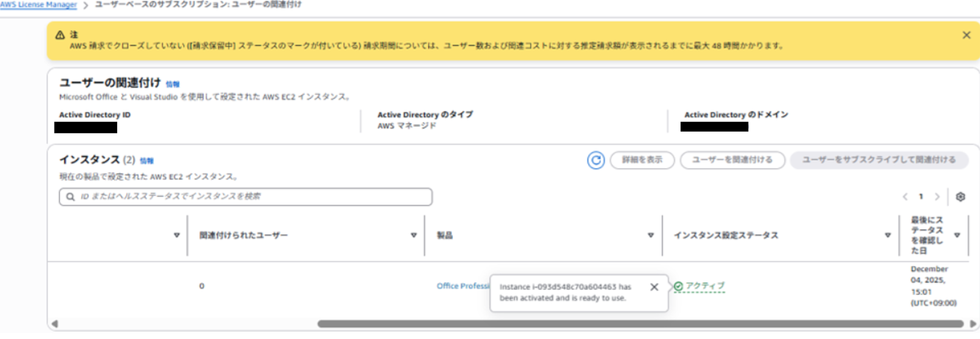Click the associate users button
The height and width of the screenshot is (339, 980).
732,160
